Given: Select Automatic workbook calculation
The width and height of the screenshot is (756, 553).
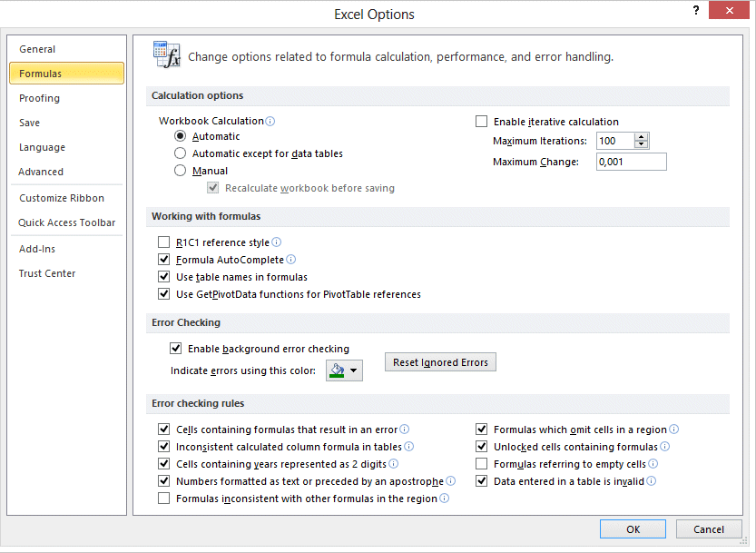Looking at the screenshot, I should (x=180, y=136).
